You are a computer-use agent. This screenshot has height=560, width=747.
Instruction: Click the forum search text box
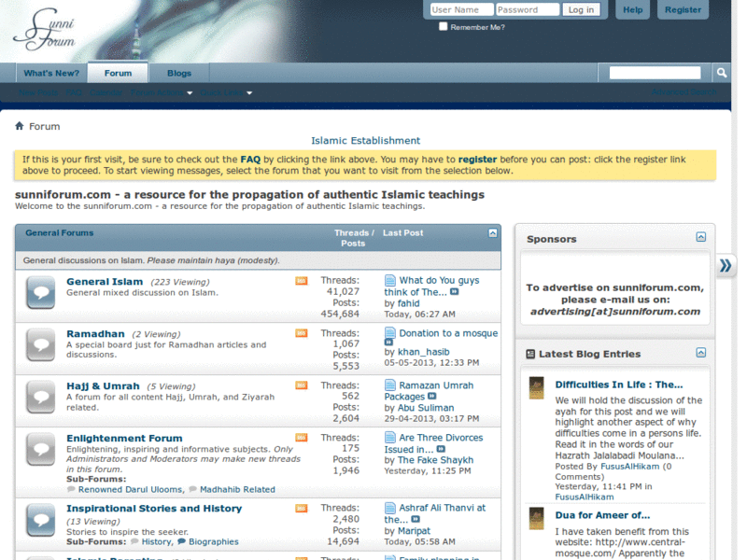click(x=655, y=73)
